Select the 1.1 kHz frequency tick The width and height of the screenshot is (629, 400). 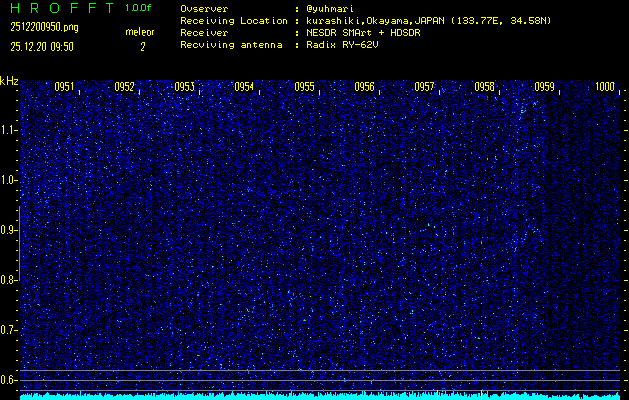pyautogui.click(x=9, y=130)
